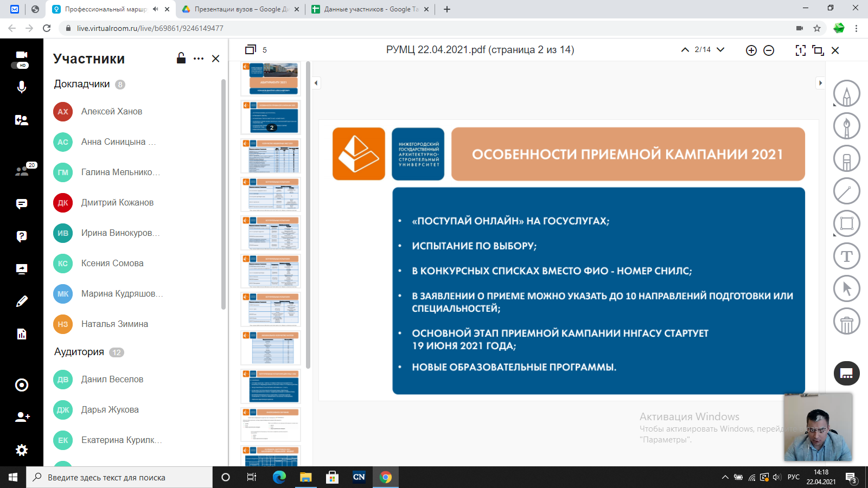Viewport: 868px width, 488px height.
Task: Close the РУМЦ presentation document
Action: [x=835, y=50]
